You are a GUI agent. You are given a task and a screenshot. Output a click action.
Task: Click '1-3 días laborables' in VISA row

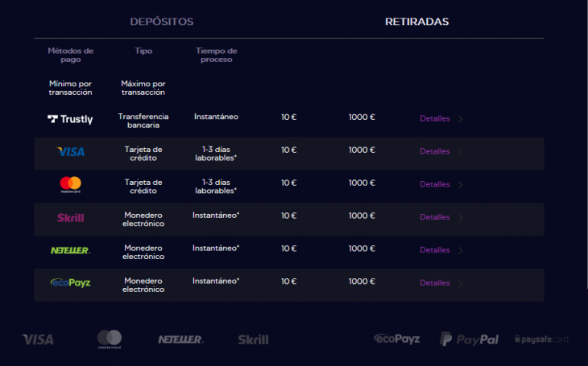click(x=216, y=154)
